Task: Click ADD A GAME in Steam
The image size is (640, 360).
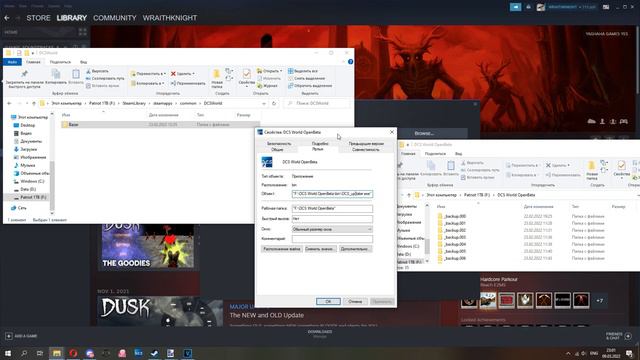Action: click(21, 336)
